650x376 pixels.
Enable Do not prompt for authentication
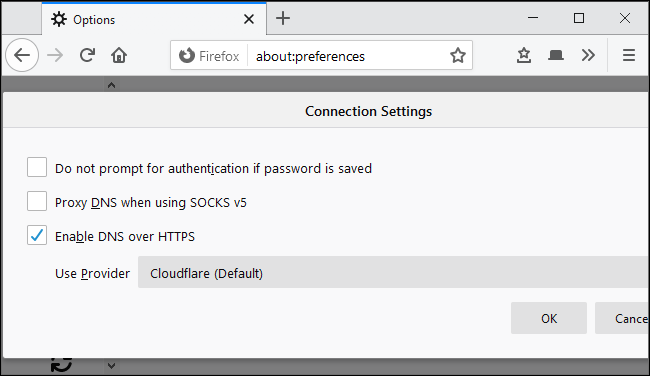point(37,167)
